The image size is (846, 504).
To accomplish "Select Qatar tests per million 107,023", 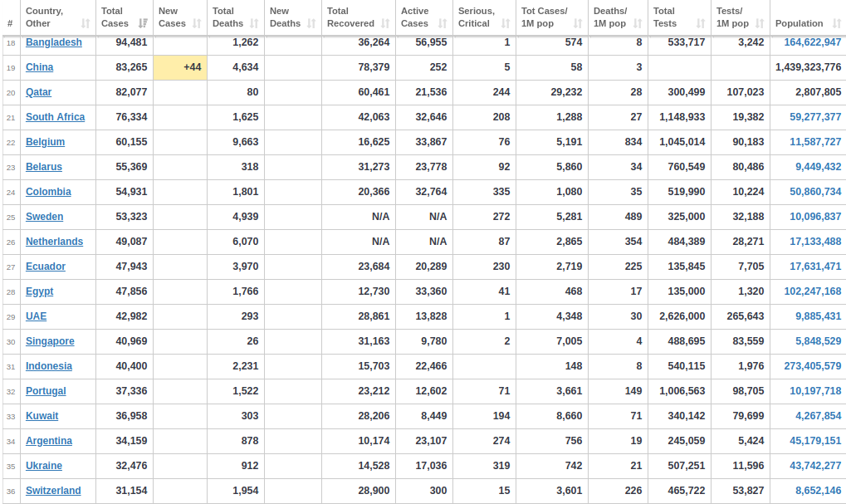I will tap(745, 91).
